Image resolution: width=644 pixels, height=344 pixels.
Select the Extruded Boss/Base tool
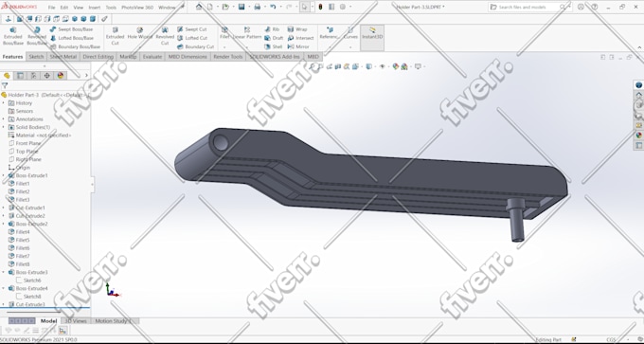13,36
